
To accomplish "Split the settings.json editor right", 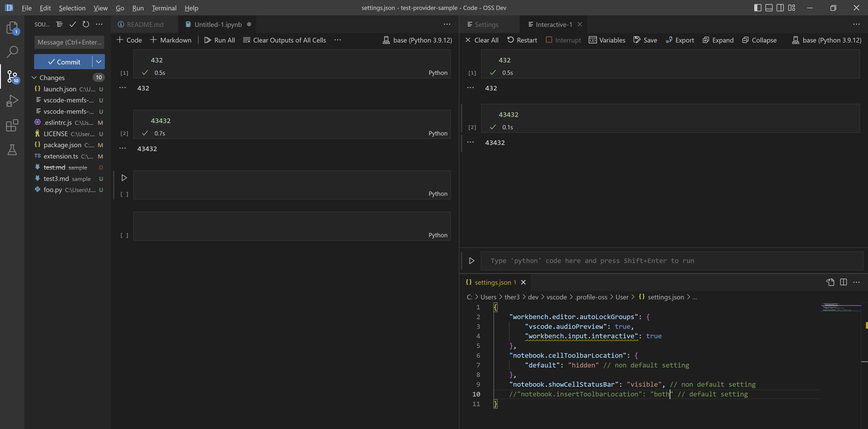I will [843, 282].
